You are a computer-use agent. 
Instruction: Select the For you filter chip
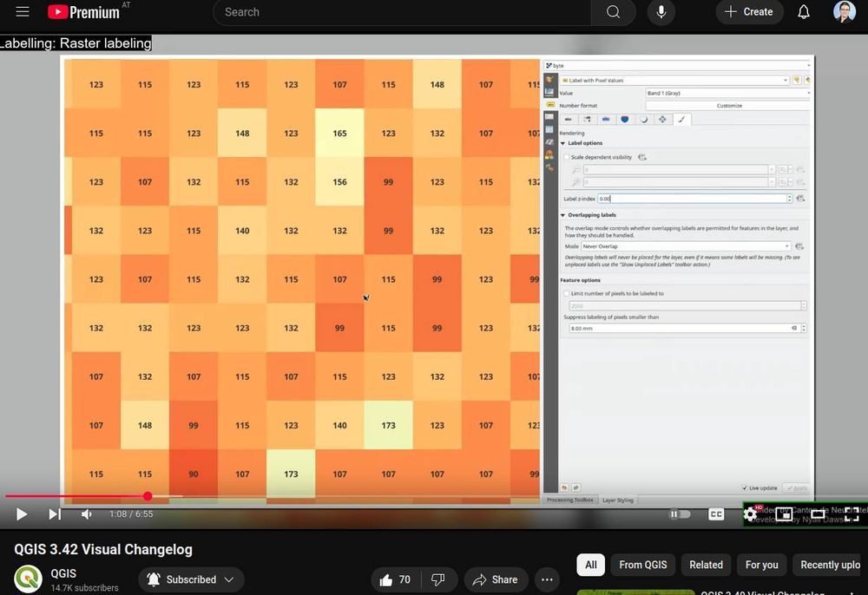pyautogui.click(x=761, y=565)
